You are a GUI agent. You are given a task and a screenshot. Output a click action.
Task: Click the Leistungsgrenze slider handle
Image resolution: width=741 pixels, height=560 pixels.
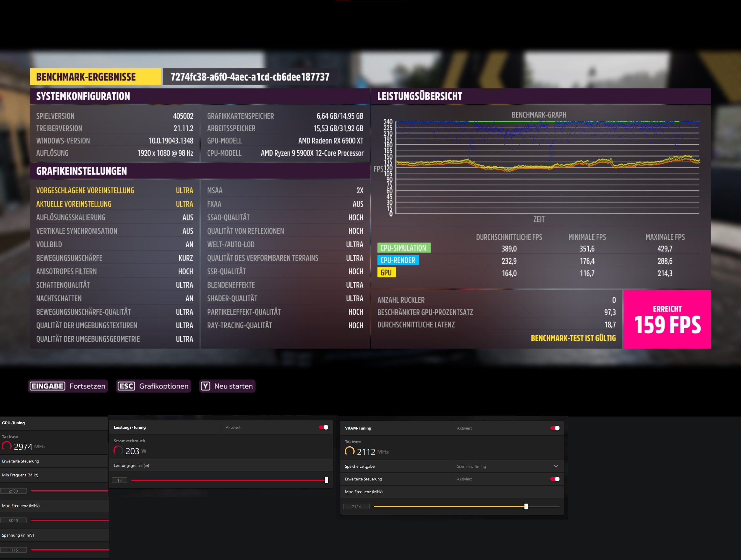point(326,480)
